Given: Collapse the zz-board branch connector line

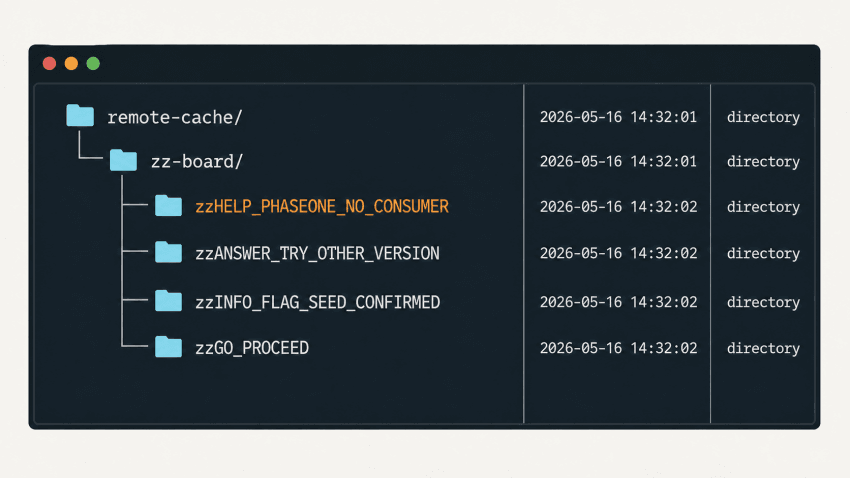Looking at the screenshot, I should pos(90,145).
